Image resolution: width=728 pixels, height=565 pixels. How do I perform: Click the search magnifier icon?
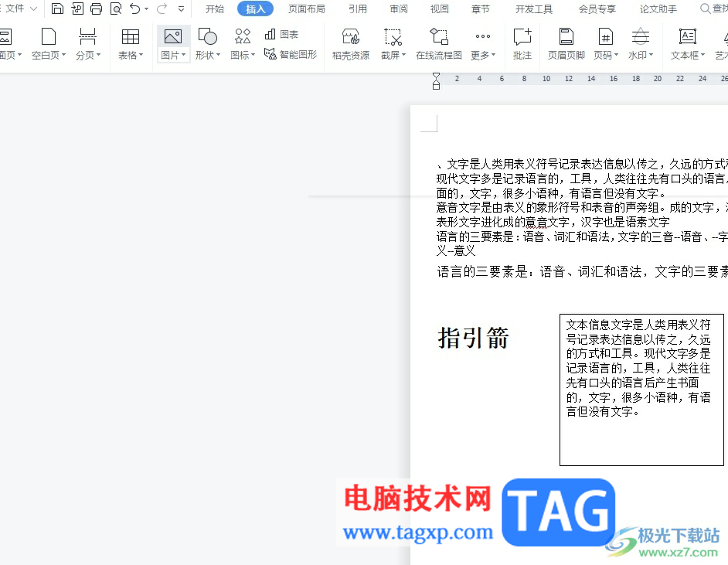pyautogui.click(x=705, y=9)
